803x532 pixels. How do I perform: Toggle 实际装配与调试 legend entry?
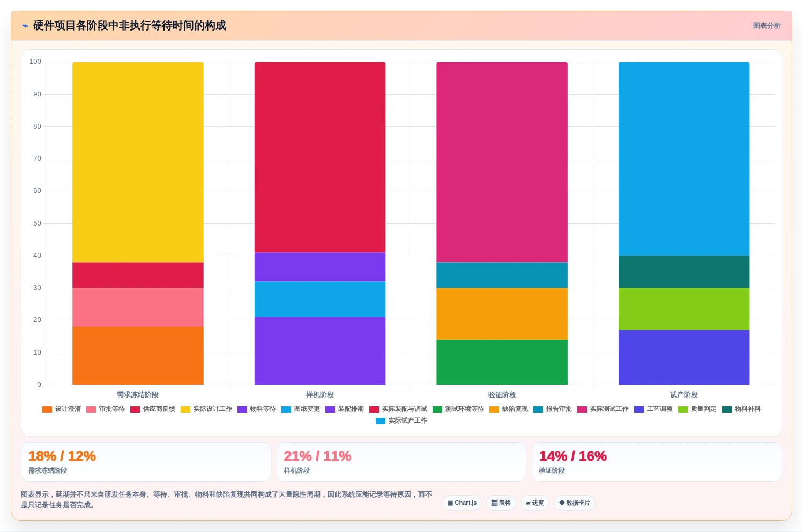[398, 409]
